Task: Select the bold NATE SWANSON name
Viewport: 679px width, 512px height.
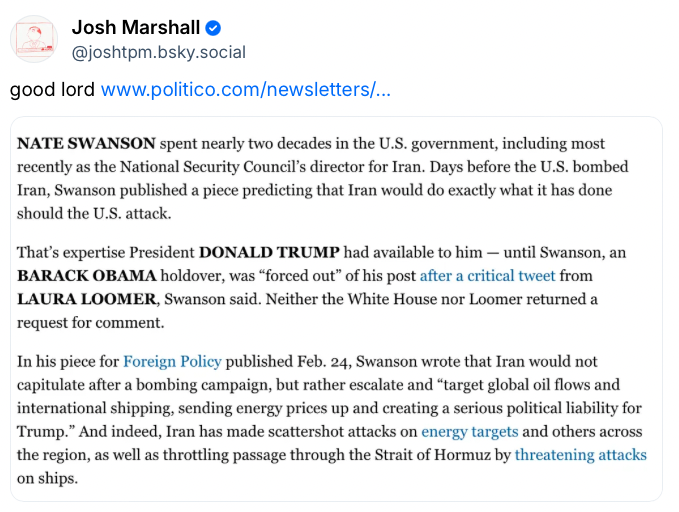Action: 86,143
